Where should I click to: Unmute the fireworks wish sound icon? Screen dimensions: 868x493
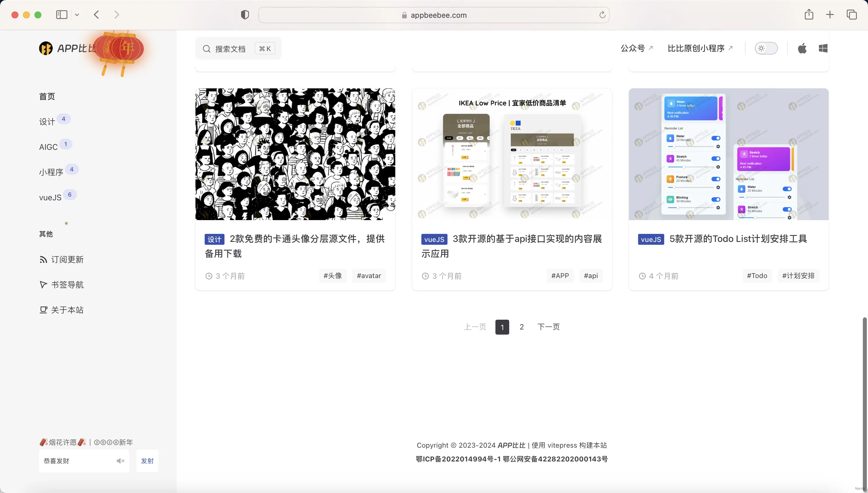(121, 461)
